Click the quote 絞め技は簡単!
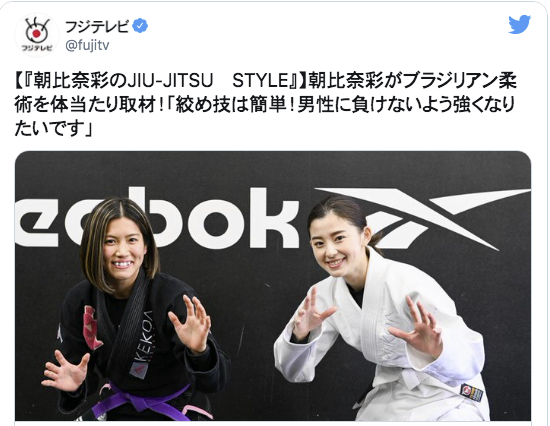 click(x=234, y=105)
